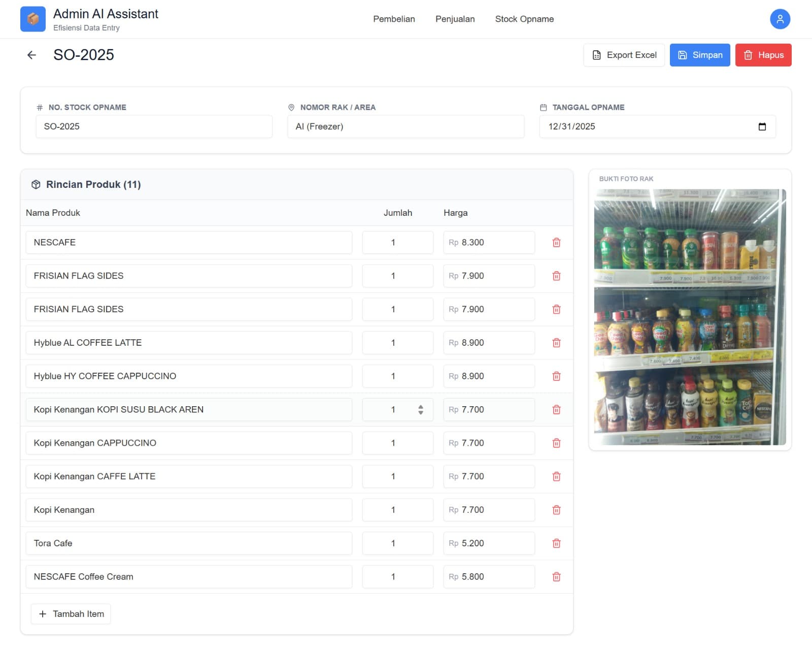The height and width of the screenshot is (655, 812).
Task: Delete the NESCAFE row via trash icon
Action: click(x=556, y=243)
